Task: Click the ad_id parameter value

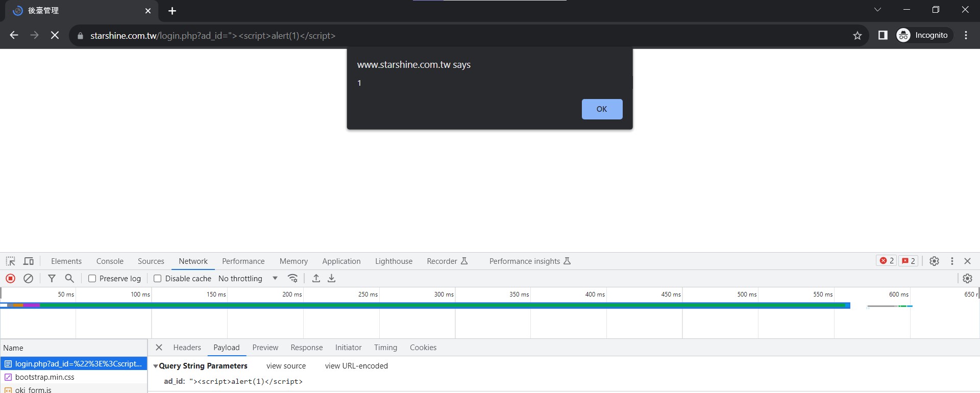Action: (x=246, y=381)
